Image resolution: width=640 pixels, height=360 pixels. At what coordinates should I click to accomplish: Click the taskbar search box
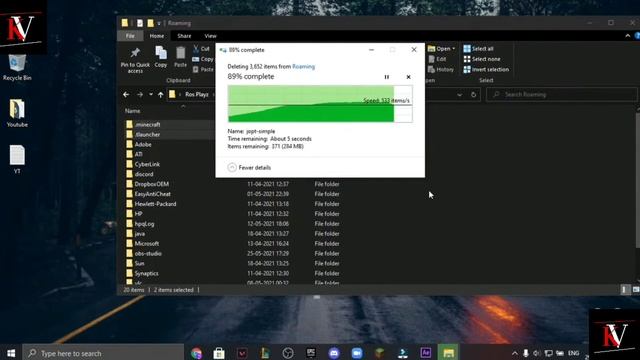104,353
